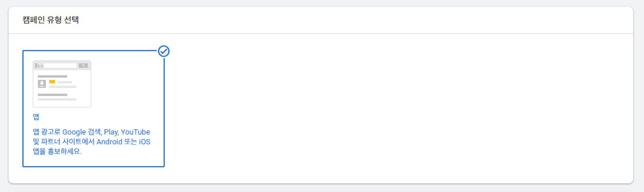Click the word Google in the card description
The width and height of the screenshot is (644, 192).
[x=74, y=132]
